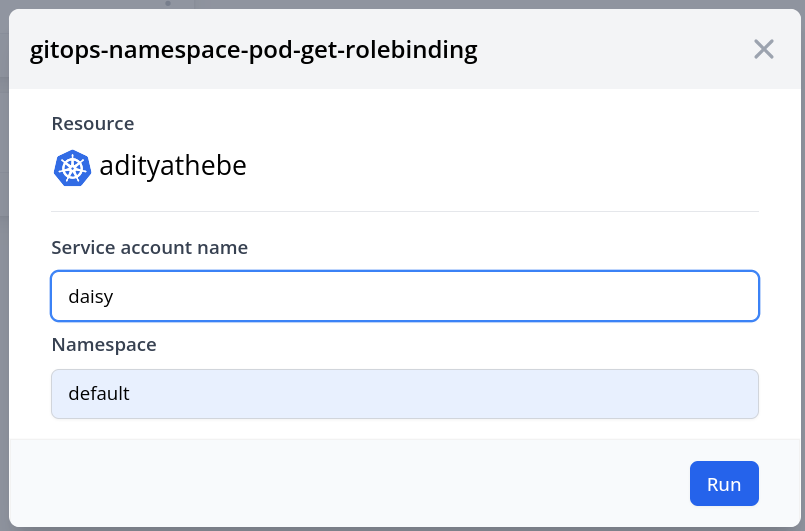Image resolution: width=805 pixels, height=531 pixels.
Task: Click the word default in Namespace
Action: pos(99,394)
